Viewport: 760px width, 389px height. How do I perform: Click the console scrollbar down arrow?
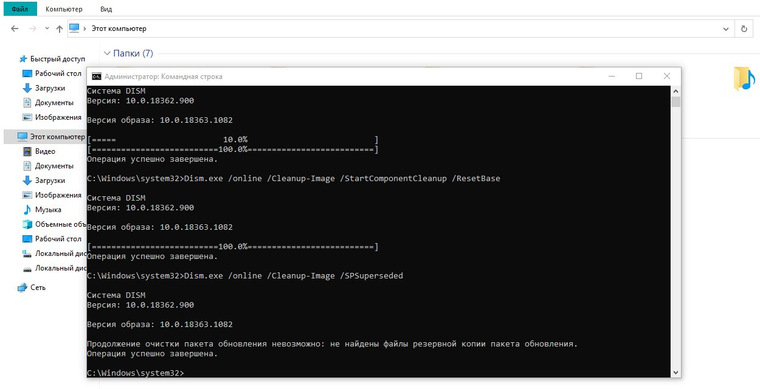pos(676,373)
